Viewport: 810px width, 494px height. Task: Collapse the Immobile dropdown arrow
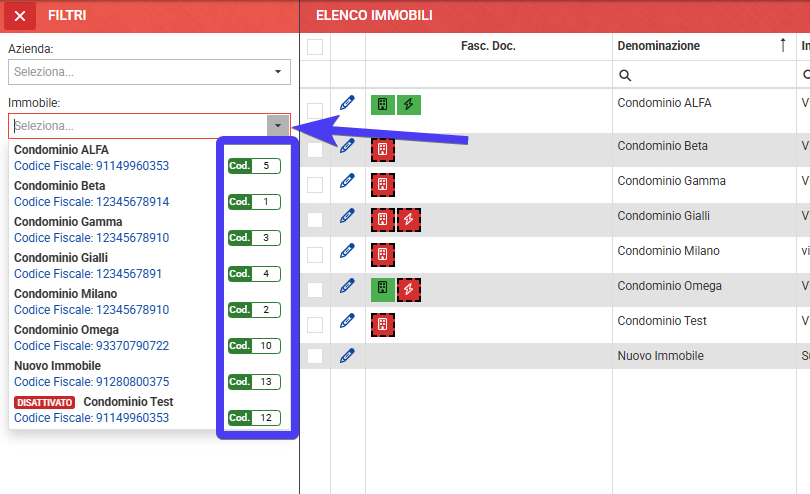coord(278,126)
